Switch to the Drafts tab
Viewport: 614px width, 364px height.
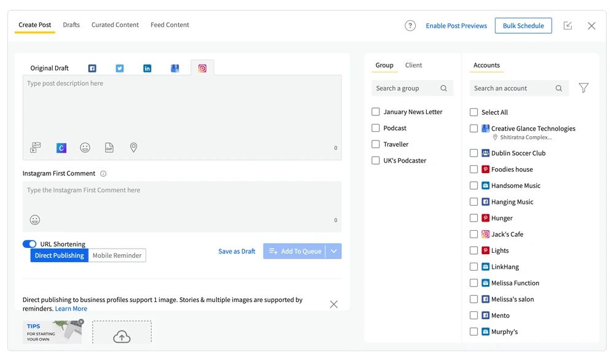(x=71, y=25)
